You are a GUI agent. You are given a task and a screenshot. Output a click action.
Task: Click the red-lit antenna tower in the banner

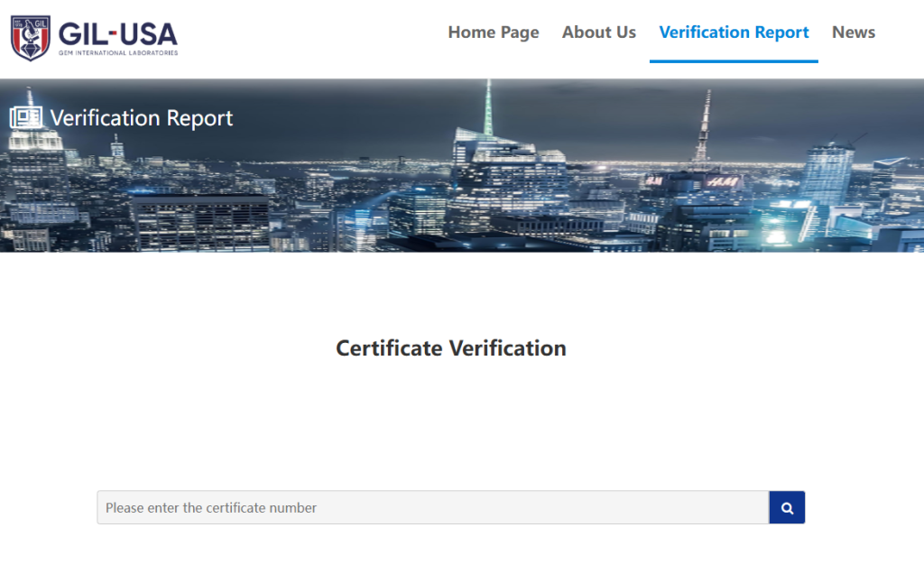pyautogui.click(x=703, y=126)
